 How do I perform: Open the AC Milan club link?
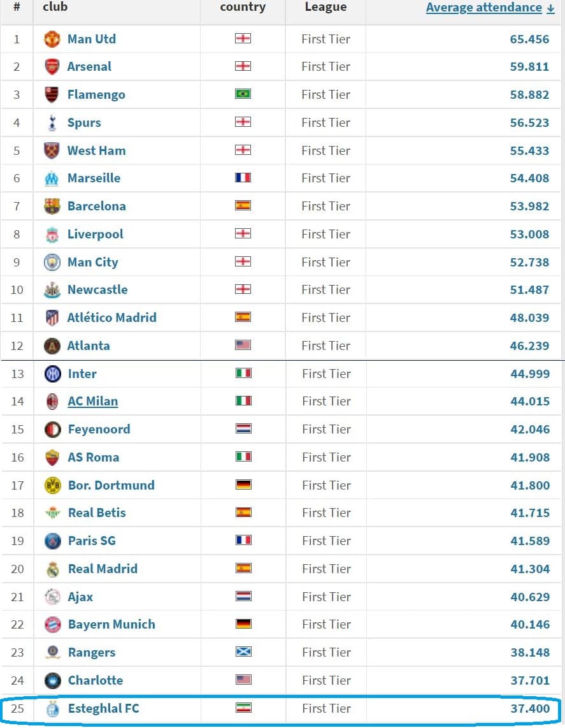(x=93, y=401)
